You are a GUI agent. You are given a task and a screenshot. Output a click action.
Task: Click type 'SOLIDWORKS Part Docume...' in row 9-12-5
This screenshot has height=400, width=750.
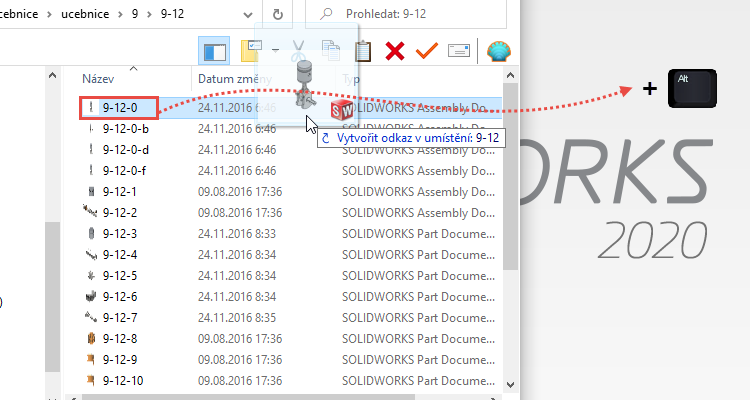(x=419, y=276)
